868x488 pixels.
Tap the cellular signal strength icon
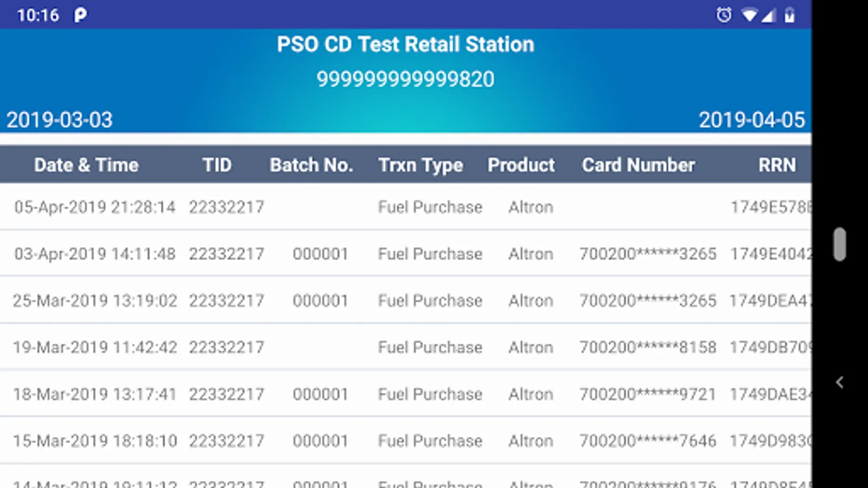click(x=769, y=15)
